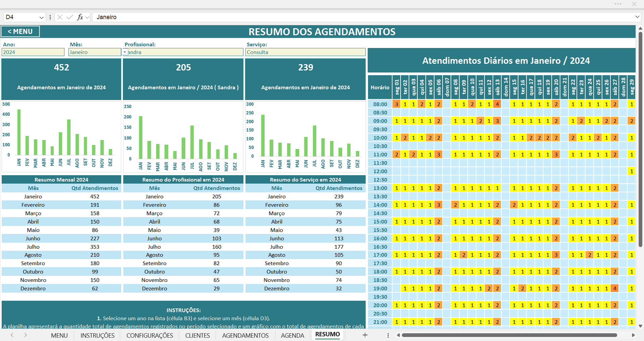The image size is (644, 341).
Task: Select the RESUMO sheet tab
Action: pyautogui.click(x=327, y=334)
